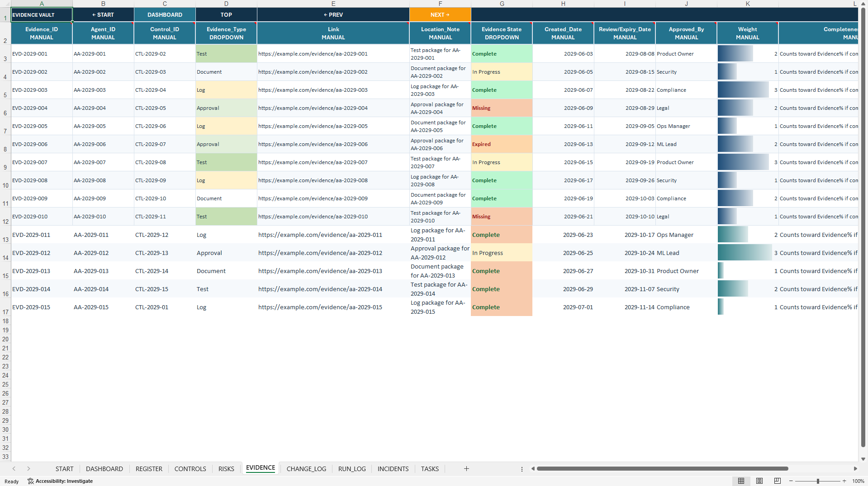Select Evidence_Type dropdown cell for EVD-2029-004
868x486 pixels.
point(226,108)
